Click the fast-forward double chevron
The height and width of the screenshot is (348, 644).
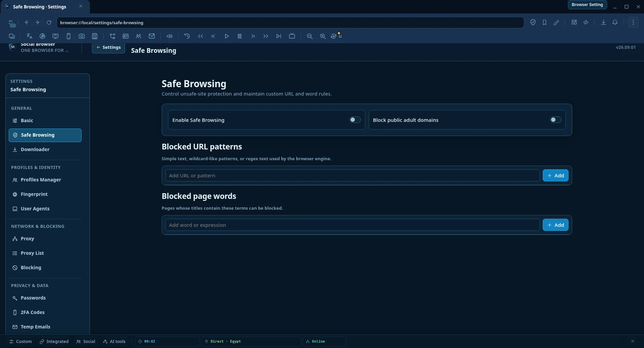266,36
